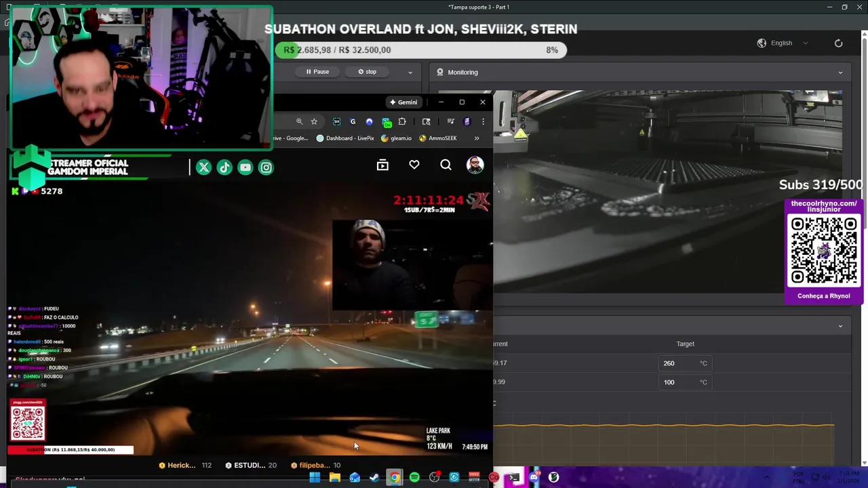Click the Subs 319/500 counter

821,184
